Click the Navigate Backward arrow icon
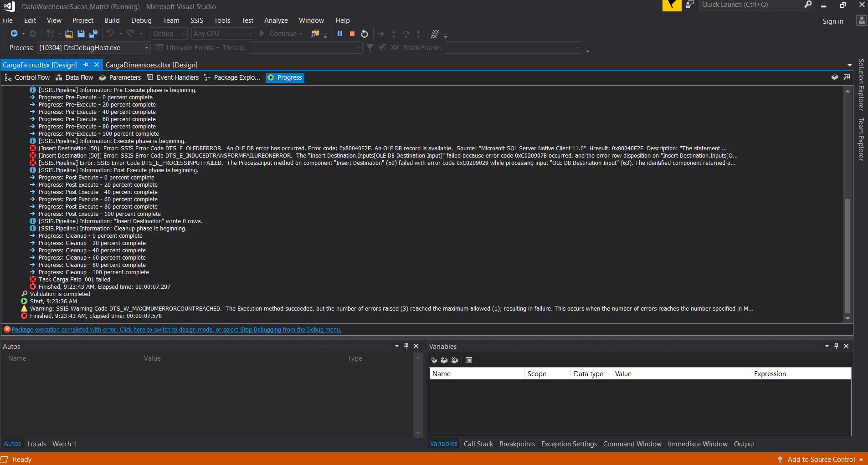 point(14,34)
